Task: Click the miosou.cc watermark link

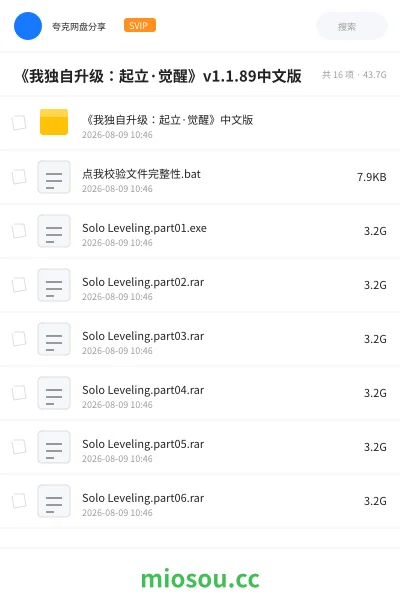Action: pyautogui.click(x=200, y=579)
